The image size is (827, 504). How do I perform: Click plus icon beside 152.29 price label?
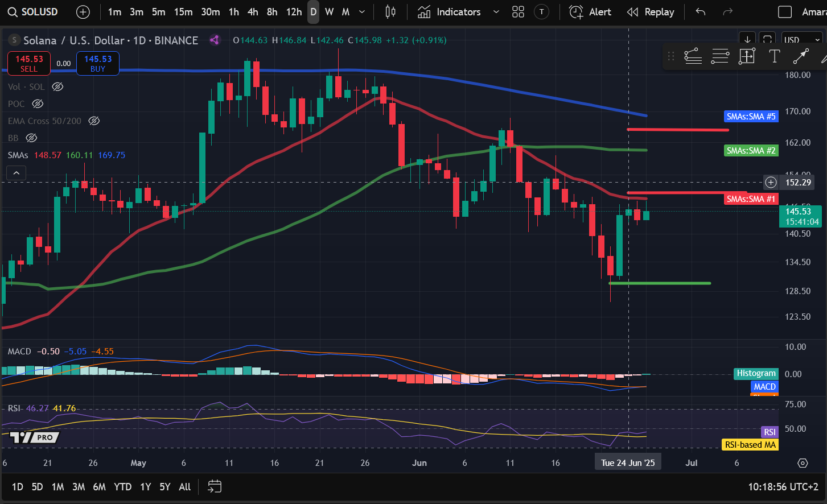click(771, 182)
